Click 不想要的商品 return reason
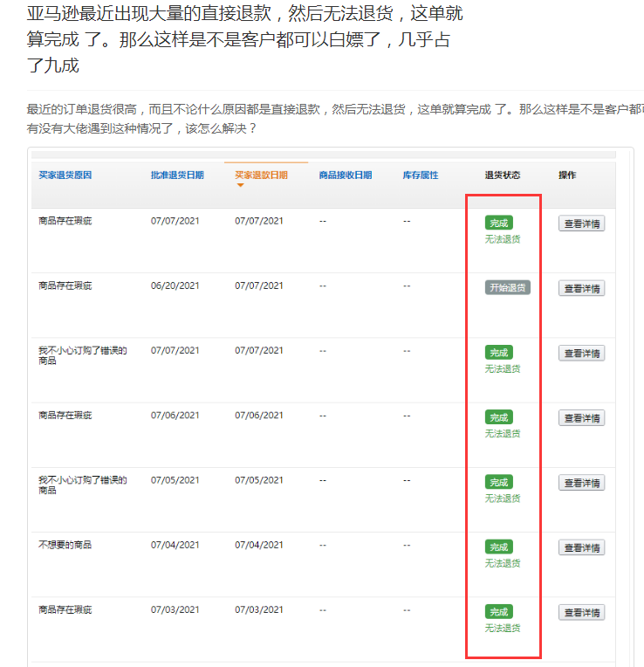Image resolution: width=644 pixels, height=667 pixels. pos(65,545)
